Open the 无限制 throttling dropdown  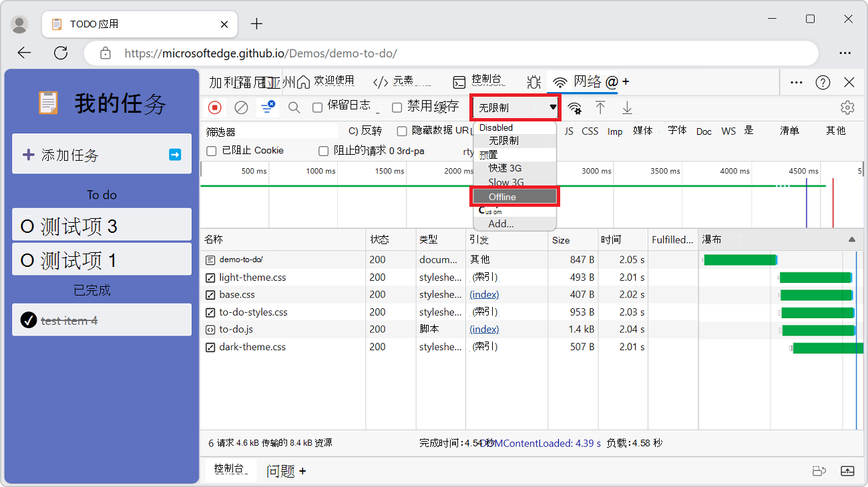[x=516, y=107]
